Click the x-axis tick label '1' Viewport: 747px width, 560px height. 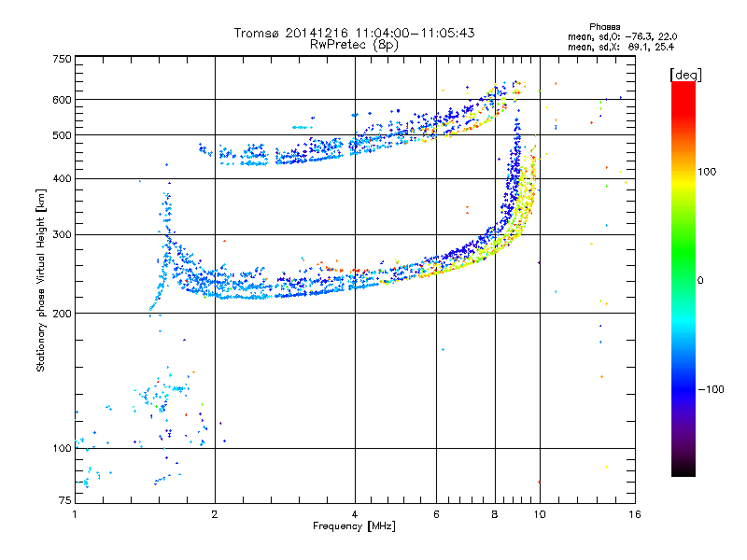75,514
